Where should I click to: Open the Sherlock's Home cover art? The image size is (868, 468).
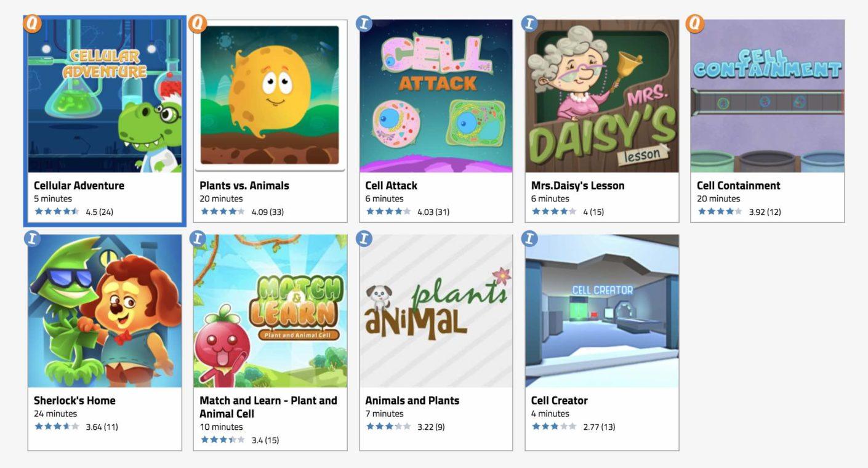pos(105,311)
